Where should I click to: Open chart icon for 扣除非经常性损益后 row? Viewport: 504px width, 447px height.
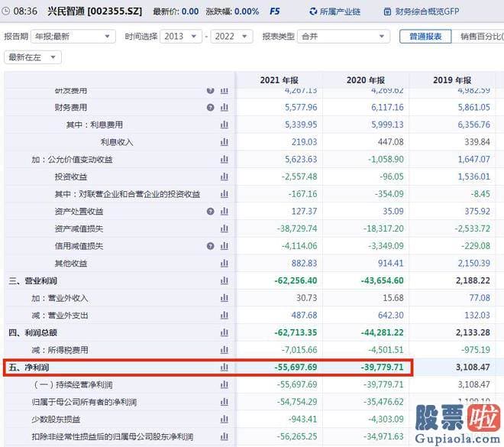point(225,437)
